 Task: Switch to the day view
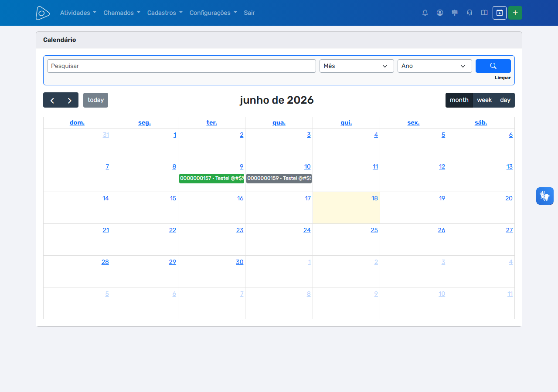[x=505, y=100]
